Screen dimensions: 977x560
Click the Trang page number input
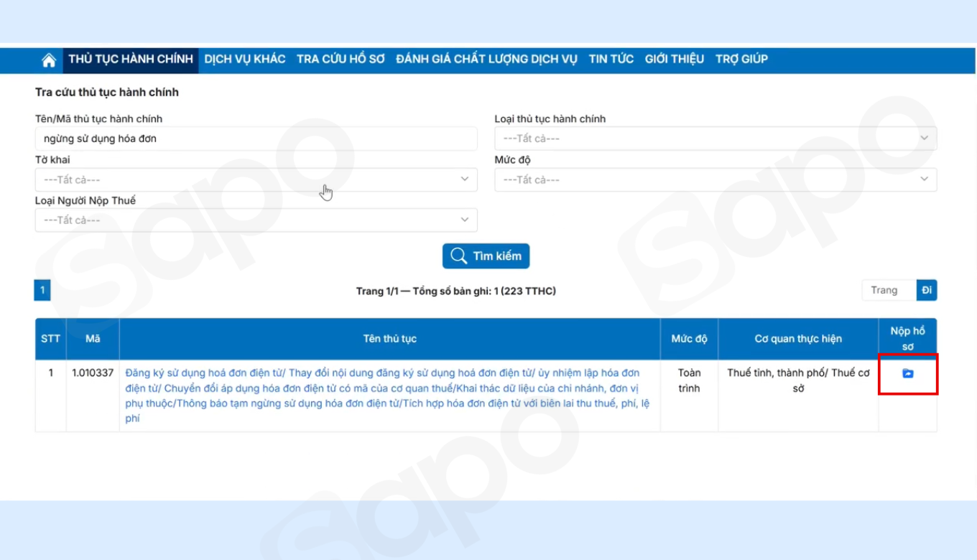click(889, 290)
